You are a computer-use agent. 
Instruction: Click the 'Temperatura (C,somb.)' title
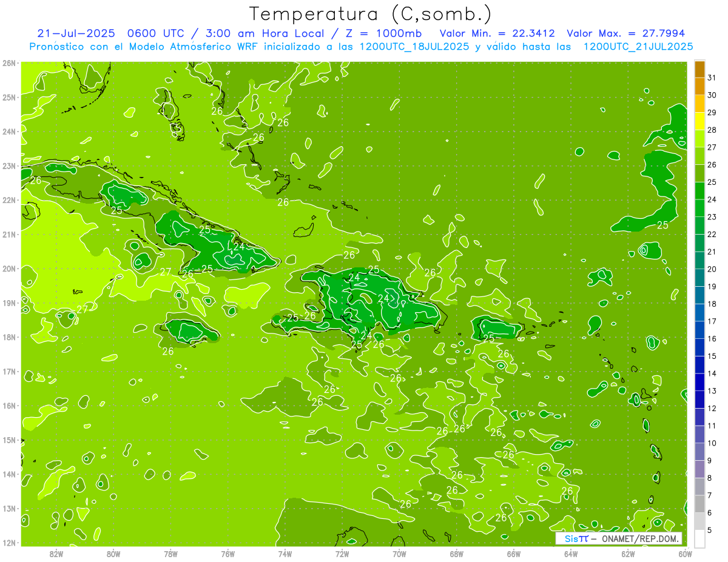pyautogui.click(x=371, y=14)
